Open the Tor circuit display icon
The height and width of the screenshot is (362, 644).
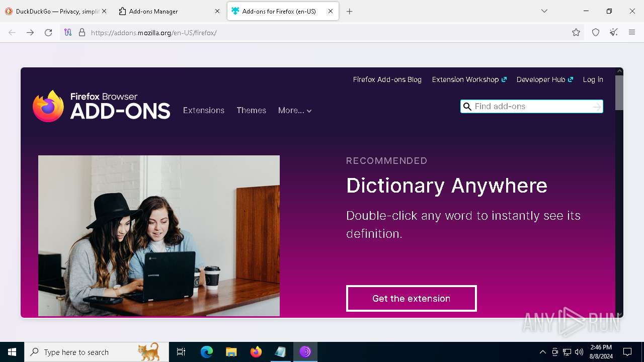click(68, 33)
